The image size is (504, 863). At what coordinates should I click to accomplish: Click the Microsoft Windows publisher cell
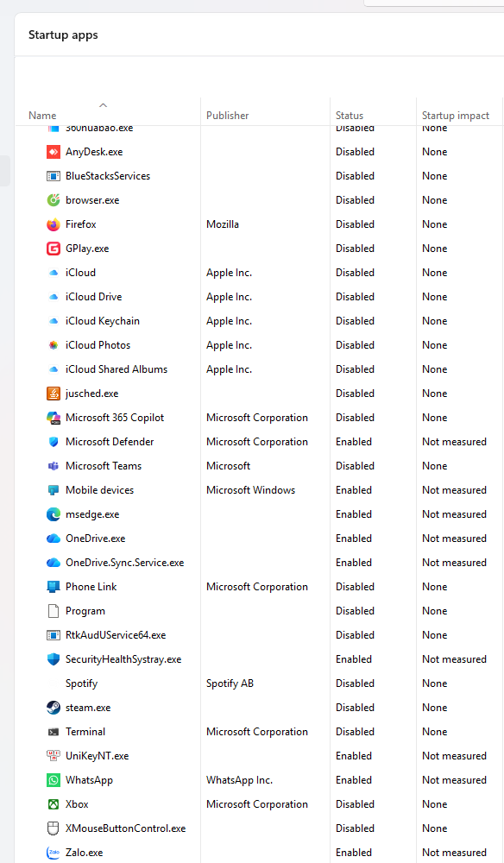(x=250, y=490)
